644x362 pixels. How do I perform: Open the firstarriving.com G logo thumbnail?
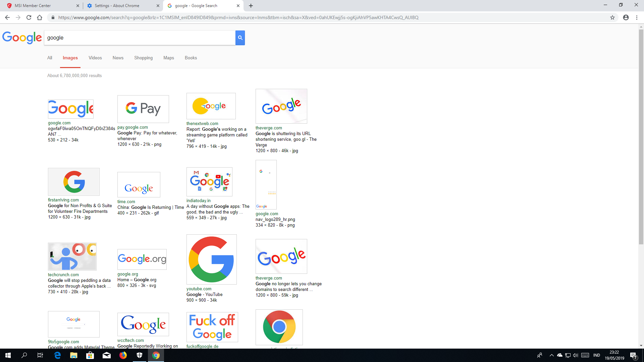(74, 182)
